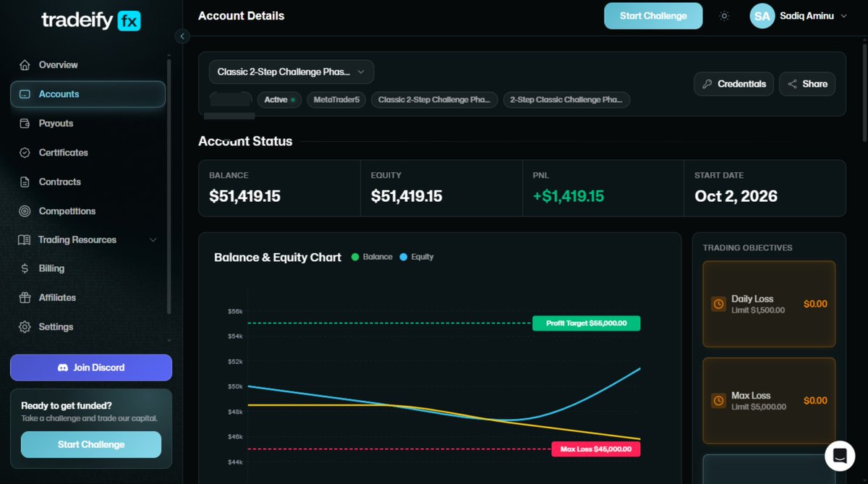Screen dimensions: 868x484
Task: Click the tradeify fx logo
Action: [91, 20]
